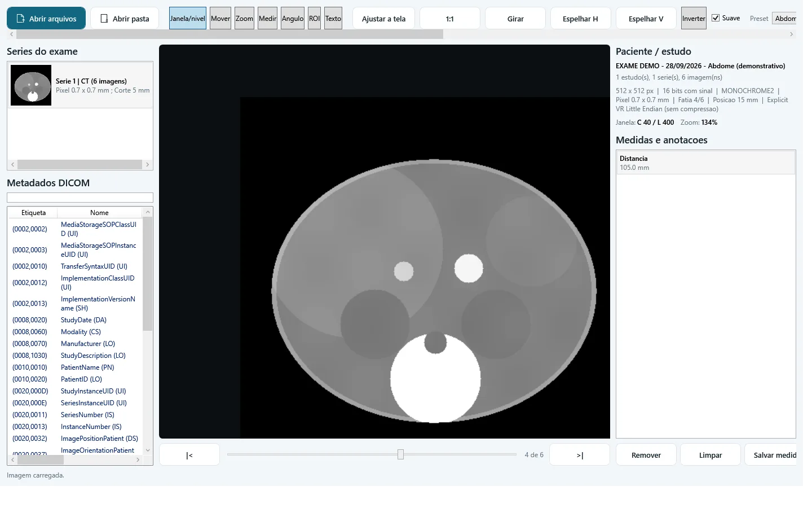Select the TransferSyntaxUID (UI) row
The width and height of the screenshot is (812, 508).
point(75,266)
